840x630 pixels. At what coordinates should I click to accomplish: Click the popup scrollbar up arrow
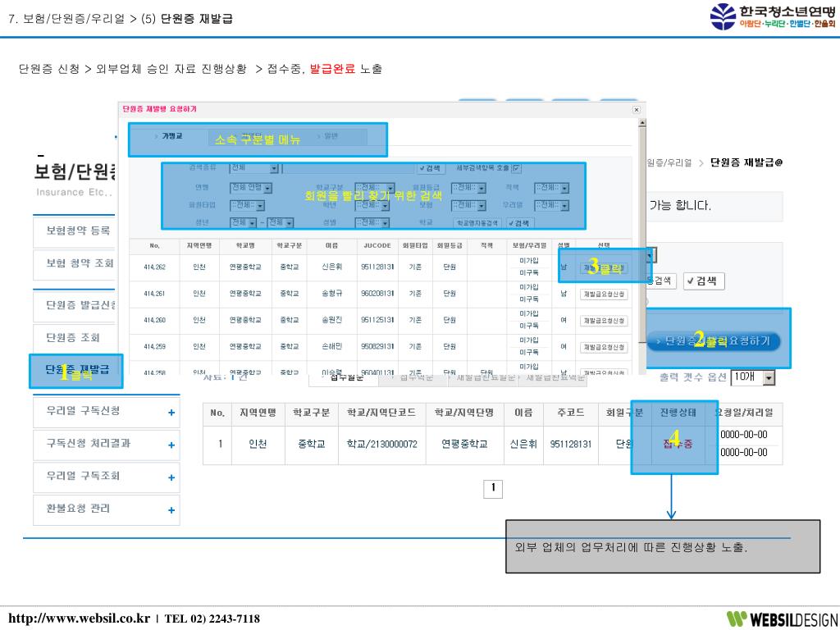[642, 124]
